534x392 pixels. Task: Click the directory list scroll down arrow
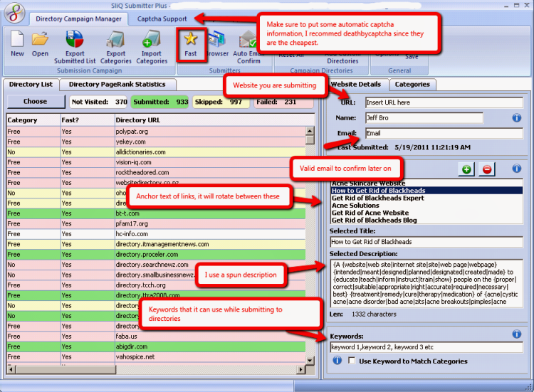(x=310, y=361)
